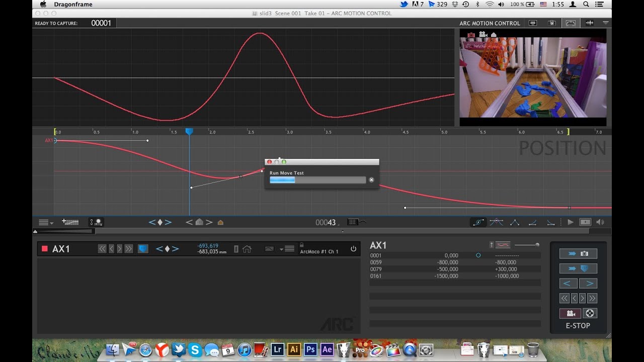Select the smooth curve keyframe type
Screen dimensions: 644x362
pos(496,222)
